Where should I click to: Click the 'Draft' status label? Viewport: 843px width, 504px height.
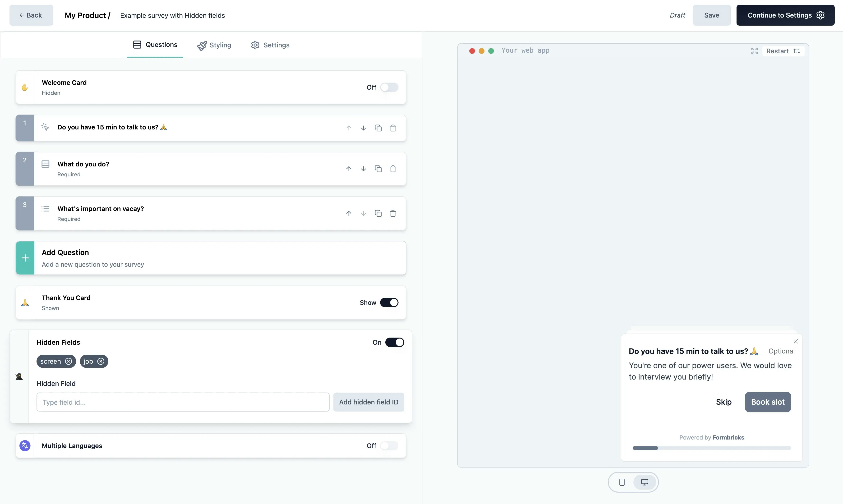click(x=677, y=15)
